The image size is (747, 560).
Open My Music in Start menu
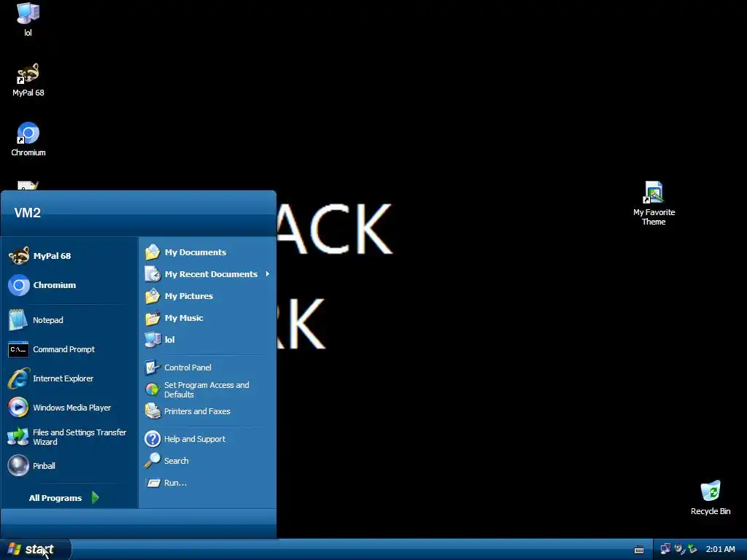point(207,318)
